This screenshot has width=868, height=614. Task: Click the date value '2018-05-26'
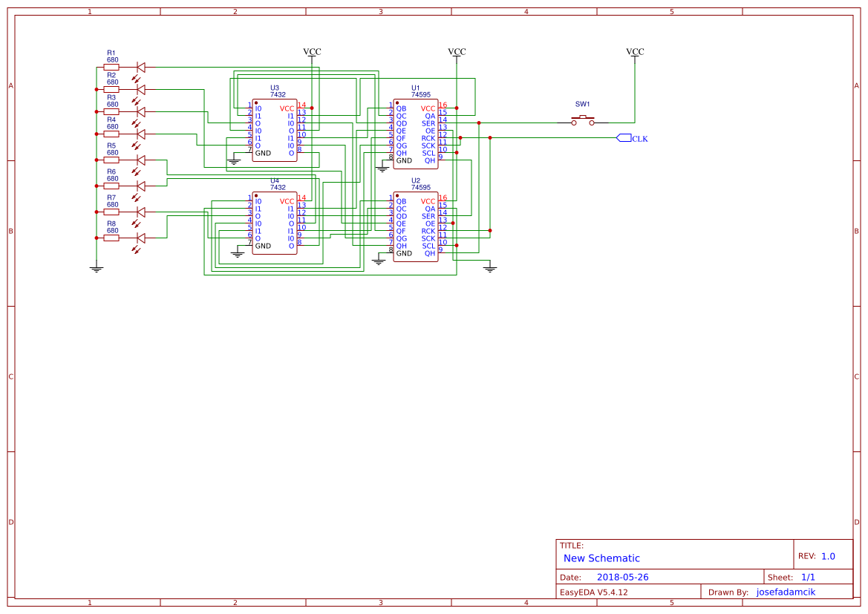pos(622,578)
